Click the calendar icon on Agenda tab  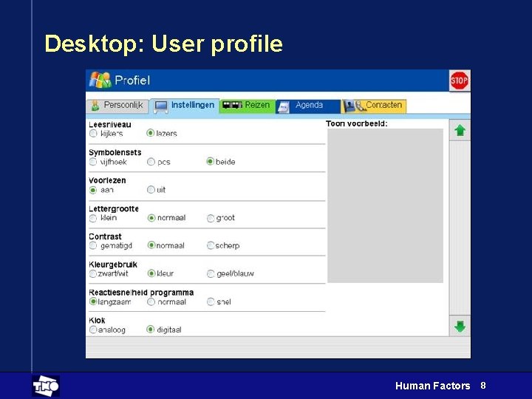[x=283, y=106]
